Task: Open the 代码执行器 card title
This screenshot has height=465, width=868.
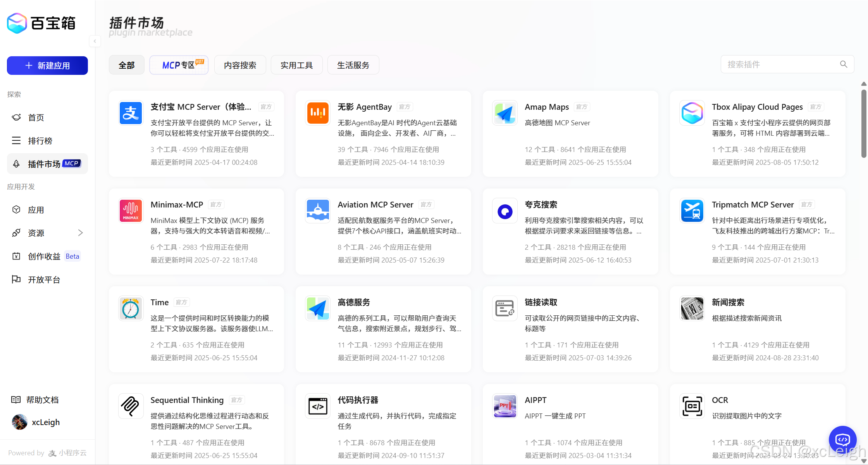Action: click(358, 400)
